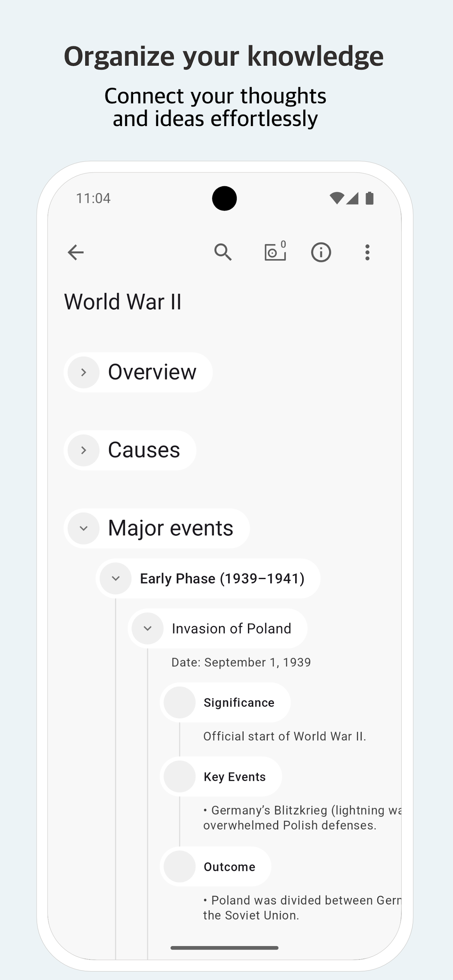The image size is (453, 980).
Task: Tap the back arrow icon
Action: [x=75, y=252]
